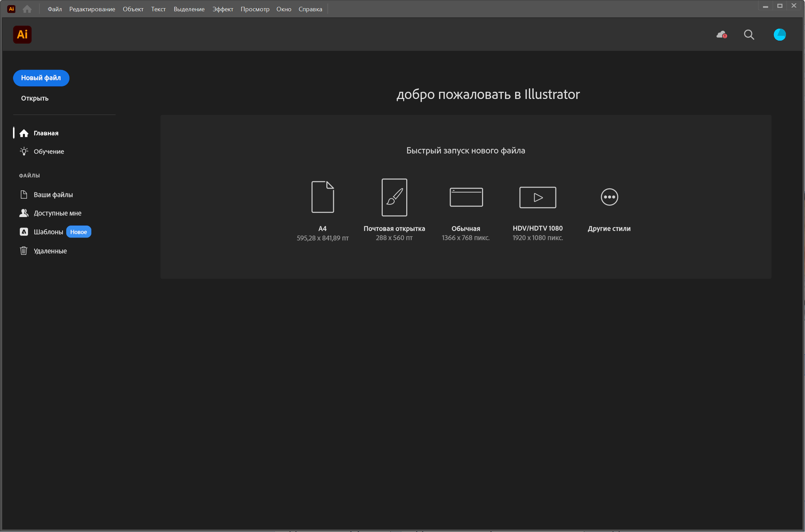
Task: Pick the Обычная 1366 x 768 preset
Action: (x=466, y=197)
